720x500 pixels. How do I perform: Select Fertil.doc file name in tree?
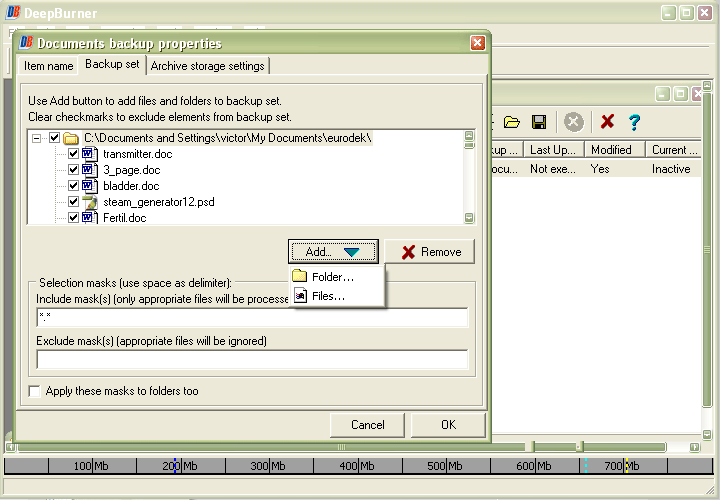tap(124, 218)
